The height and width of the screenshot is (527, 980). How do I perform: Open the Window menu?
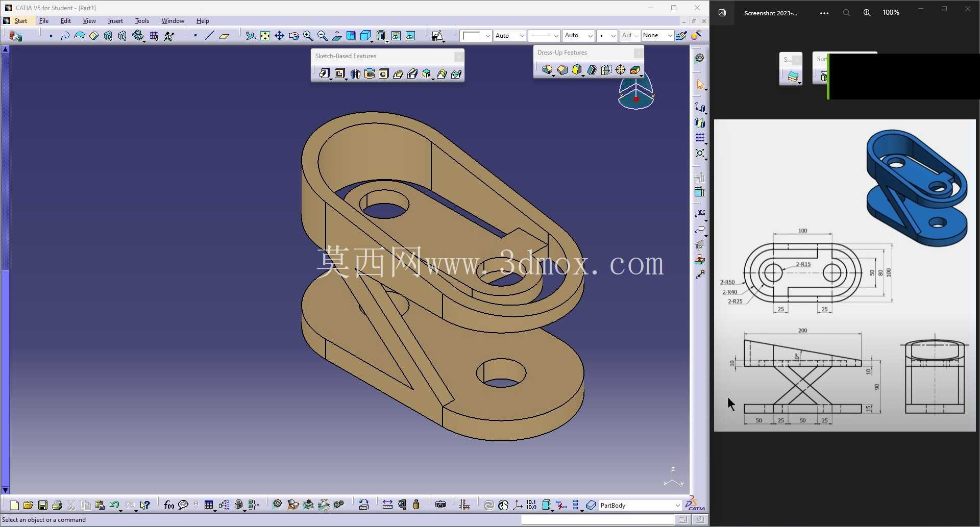(173, 21)
